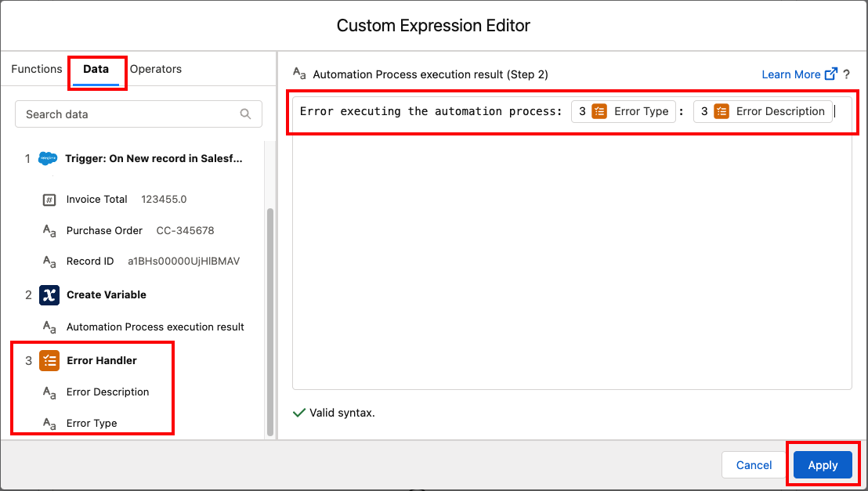Select the Data tab

(x=96, y=69)
